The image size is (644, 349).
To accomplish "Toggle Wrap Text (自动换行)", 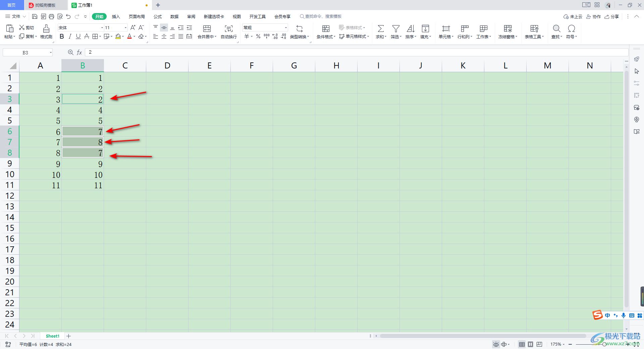I will coord(229,32).
